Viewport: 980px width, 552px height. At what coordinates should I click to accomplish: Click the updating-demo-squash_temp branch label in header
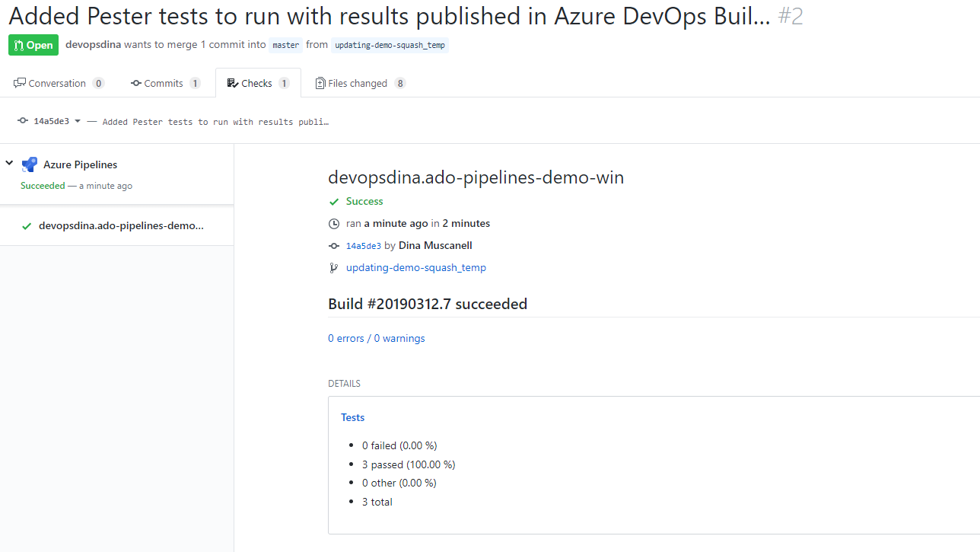pyautogui.click(x=390, y=45)
